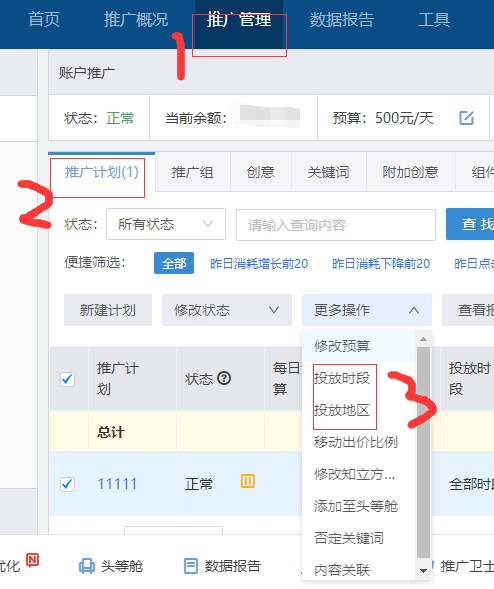
Task: Switch to the 附加创意 tab
Action: click(x=411, y=172)
